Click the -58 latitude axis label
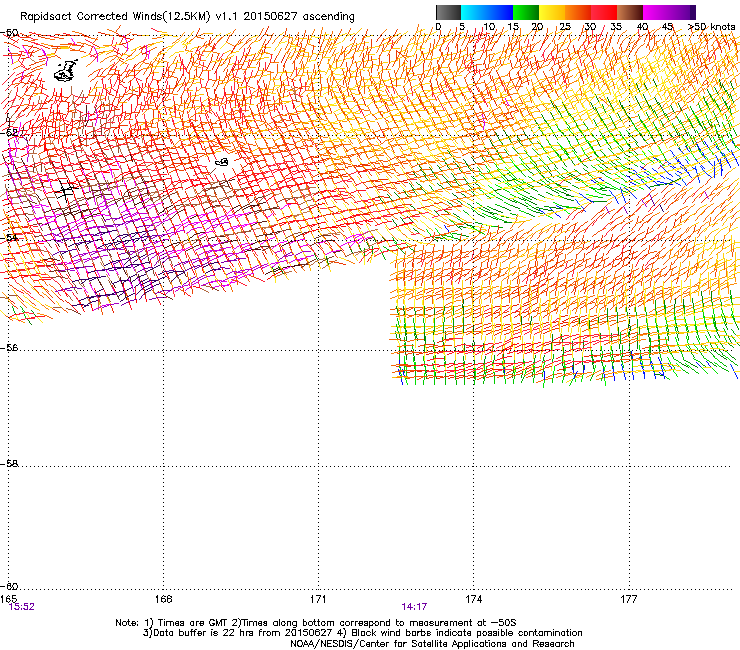Viewport: 740px width, 650px height. click(9, 464)
